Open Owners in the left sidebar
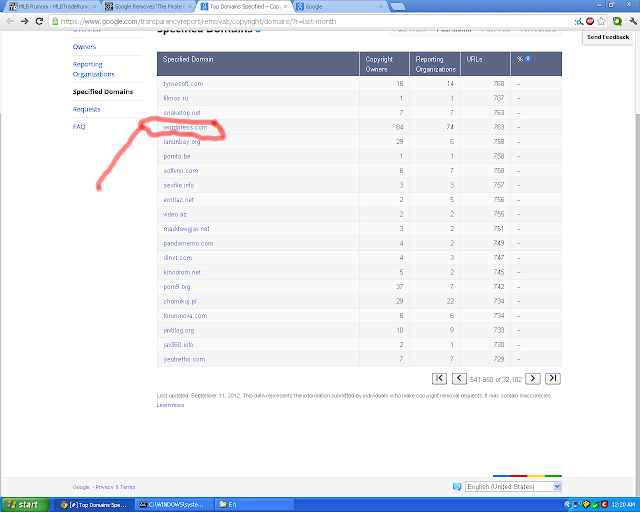This screenshot has height=512, width=640. [84, 47]
